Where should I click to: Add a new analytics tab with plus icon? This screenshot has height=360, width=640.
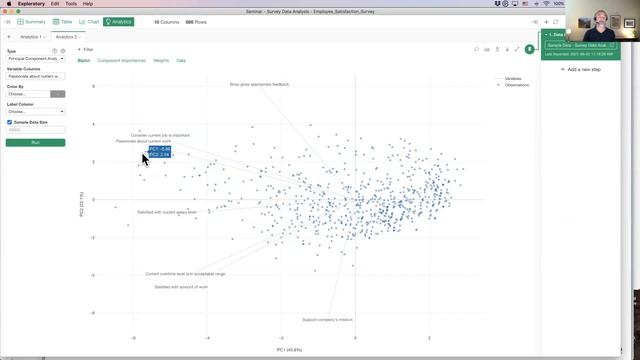9,37
